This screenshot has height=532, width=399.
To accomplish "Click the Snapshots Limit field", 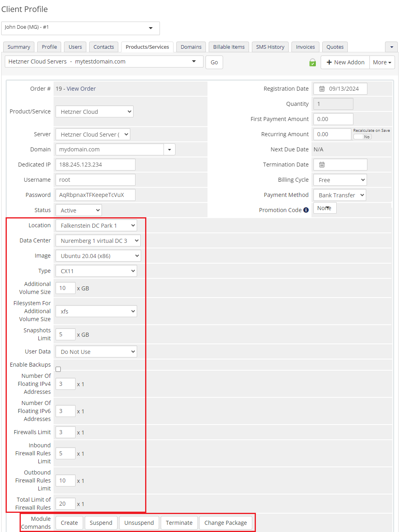I will tap(66, 334).
